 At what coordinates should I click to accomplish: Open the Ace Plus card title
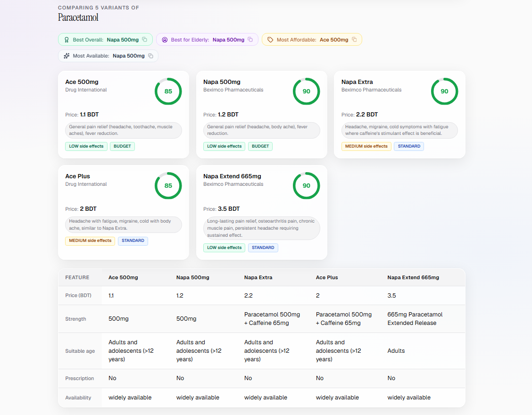(77, 176)
